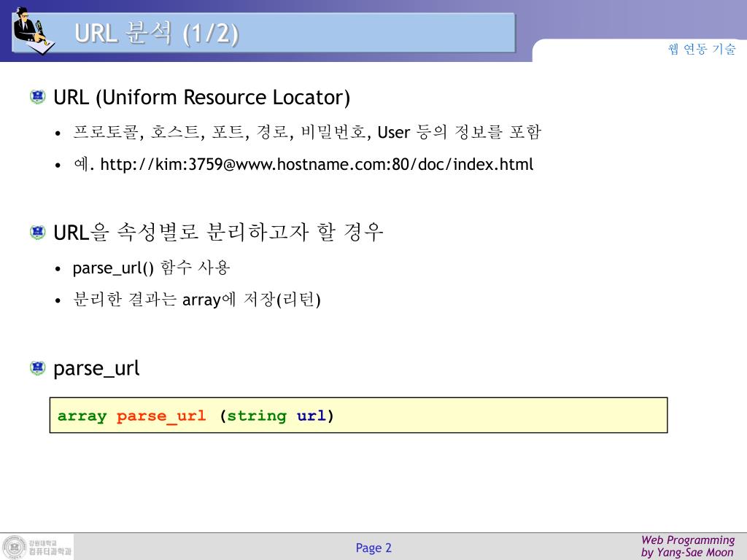Click the Page 2 footer label
Viewport: 747px width, 560px height.
coord(373,548)
